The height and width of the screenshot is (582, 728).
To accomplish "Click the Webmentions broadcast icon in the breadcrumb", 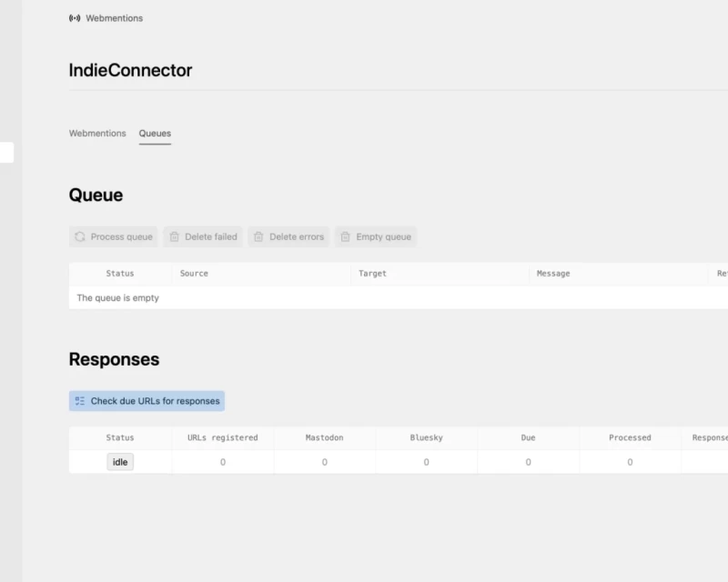I will click(74, 17).
